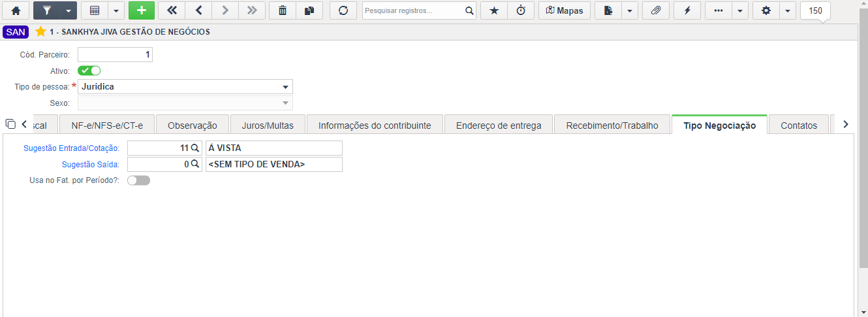868x317 pixels.
Task: Open the settings gear dropdown arrow
Action: pos(788,10)
